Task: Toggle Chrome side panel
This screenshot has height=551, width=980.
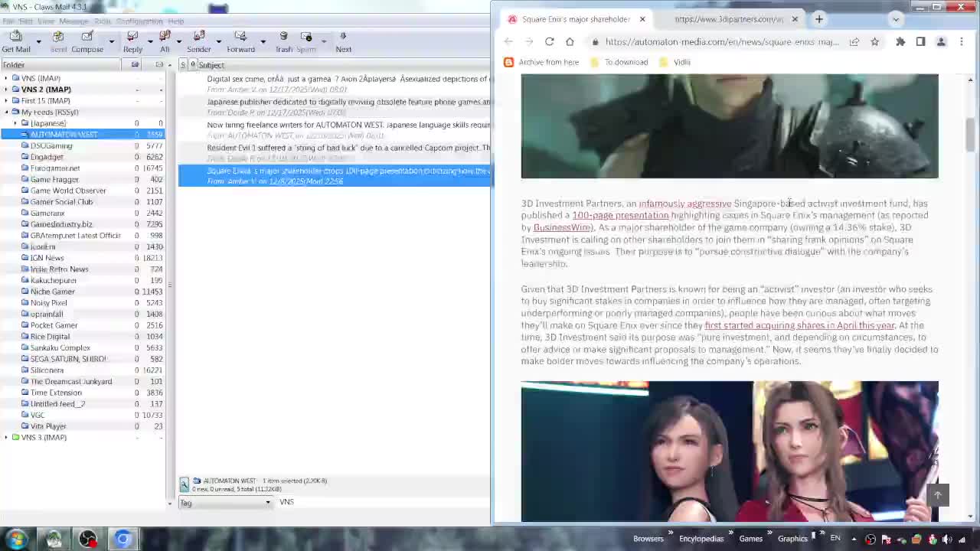Action: point(920,41)
